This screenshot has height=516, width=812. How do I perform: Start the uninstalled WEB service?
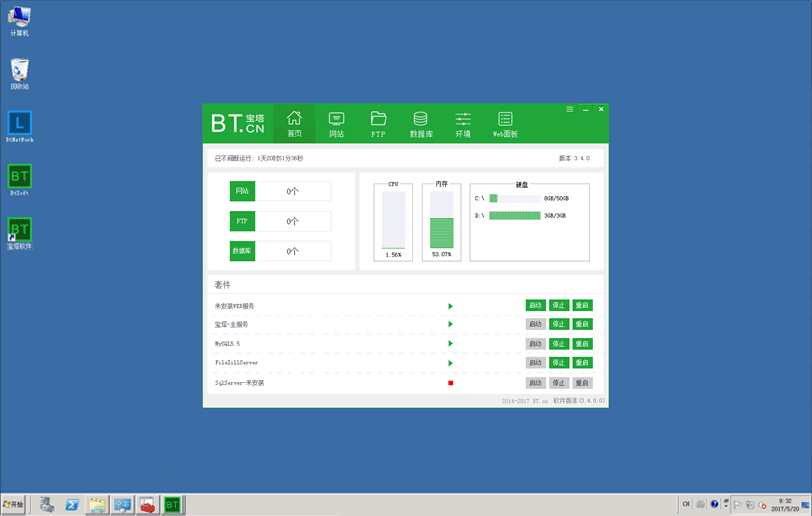coord(536,306)
